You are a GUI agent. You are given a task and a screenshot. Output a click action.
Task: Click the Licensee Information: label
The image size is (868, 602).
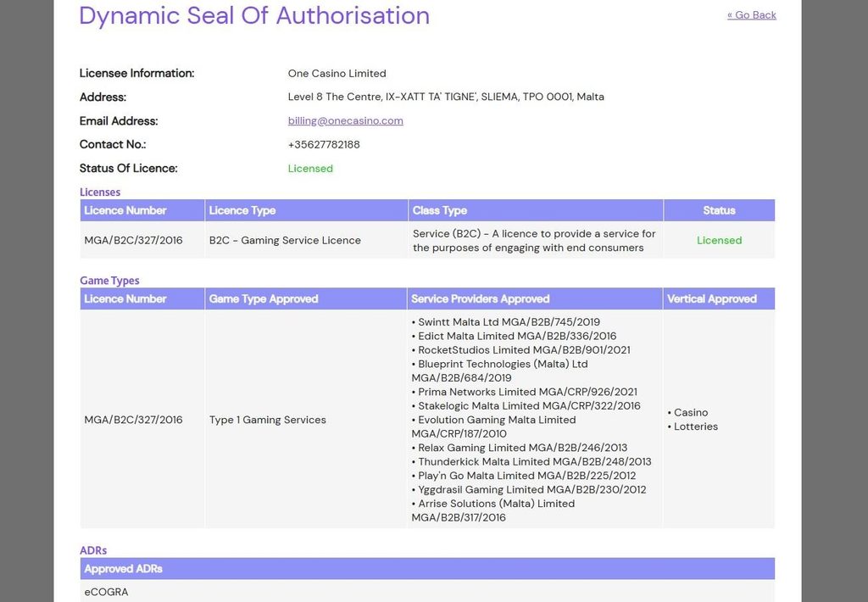click(x=136, y=73)
